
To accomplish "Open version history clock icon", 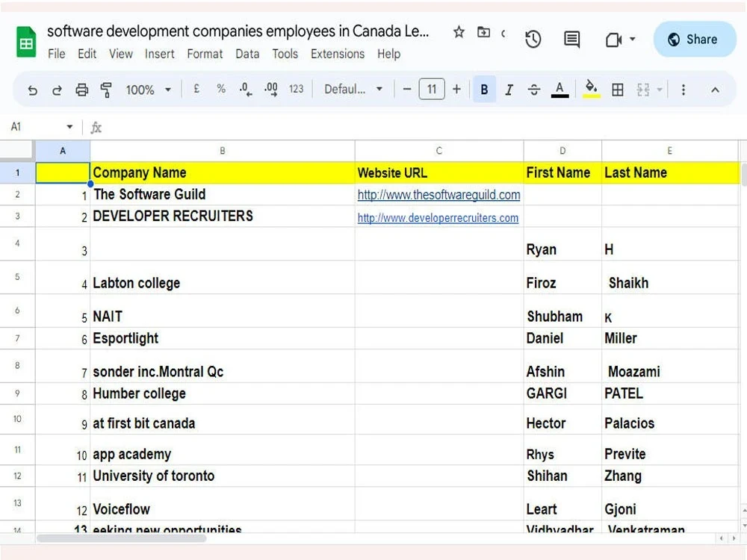I will pyautogui.click(x=533, y=39).
